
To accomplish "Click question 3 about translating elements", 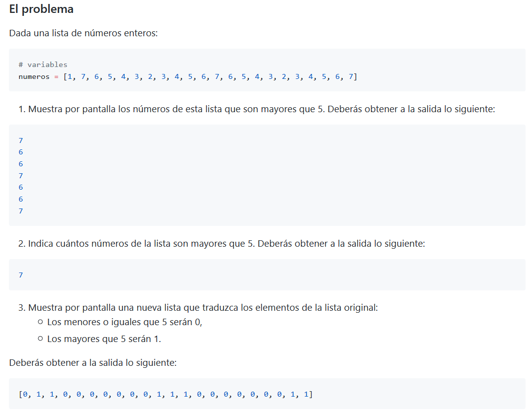I will [x=199, y=307].
